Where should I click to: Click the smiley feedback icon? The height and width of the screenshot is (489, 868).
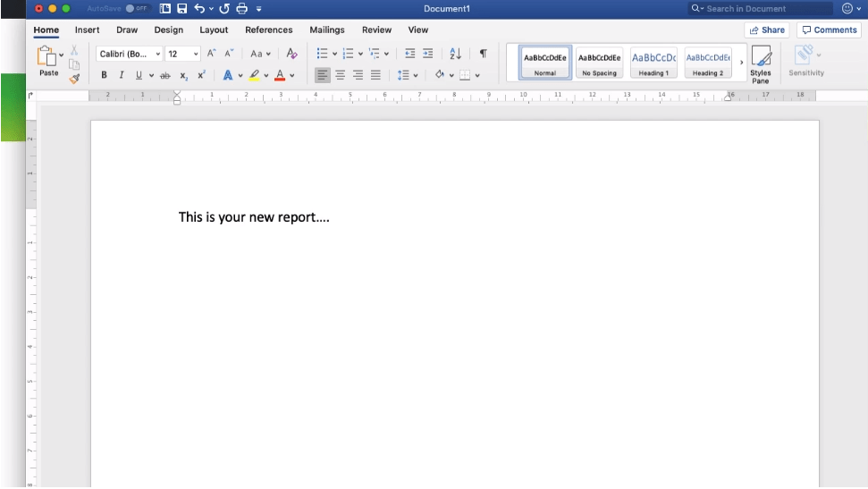coord(847,8)
